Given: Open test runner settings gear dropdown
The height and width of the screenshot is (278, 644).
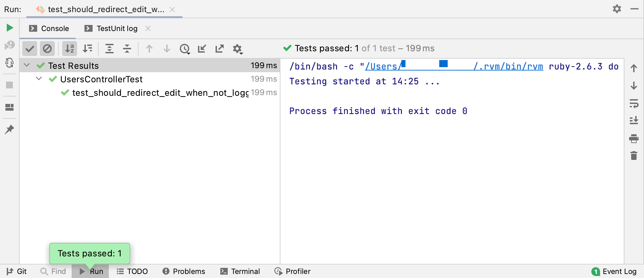Looking at the screenshot, I should (238, 49).
